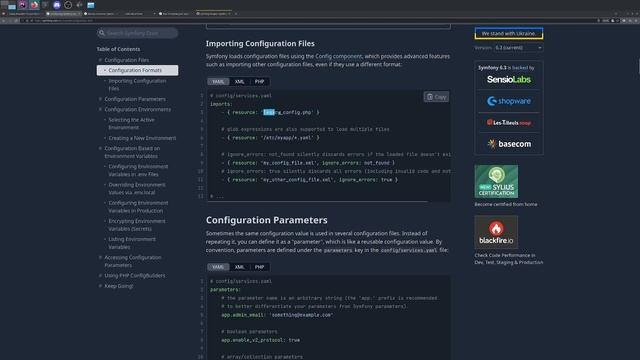Go to Configuration Files in table of contents
This screenshot has width=640, height=360.
point(127,60)
